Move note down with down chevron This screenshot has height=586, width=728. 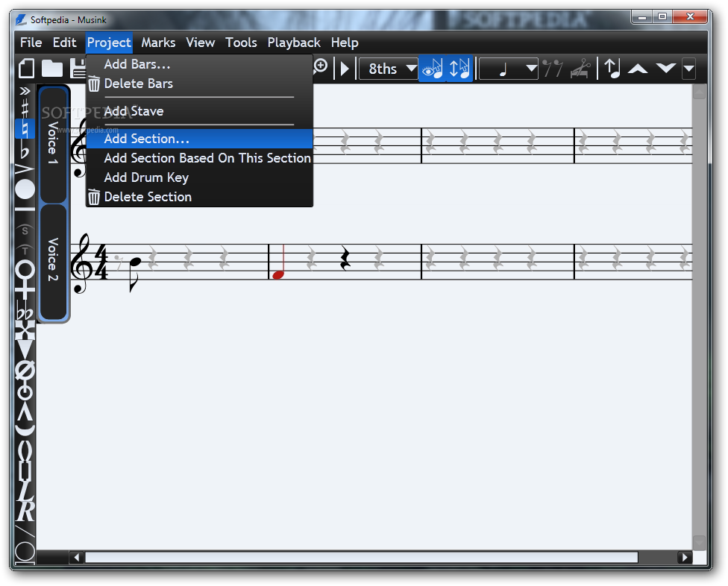click(666, 69)
